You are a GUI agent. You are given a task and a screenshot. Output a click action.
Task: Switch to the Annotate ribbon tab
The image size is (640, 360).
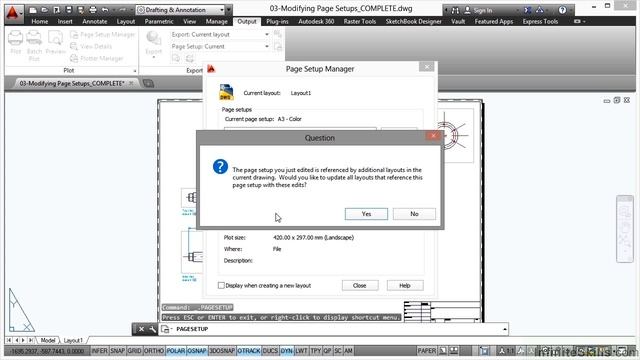coord(95,21)
